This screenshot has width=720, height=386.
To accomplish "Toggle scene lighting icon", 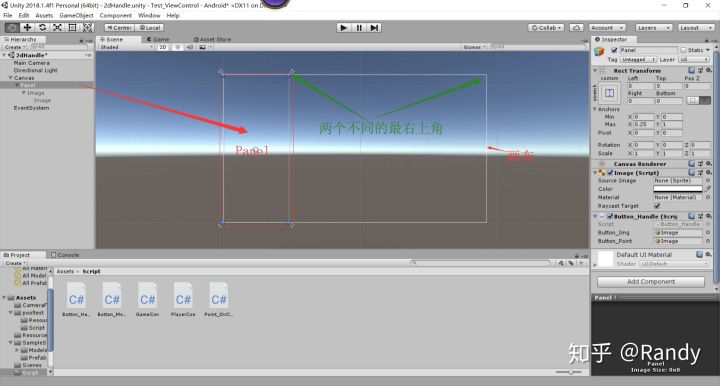I will (178, 47).
